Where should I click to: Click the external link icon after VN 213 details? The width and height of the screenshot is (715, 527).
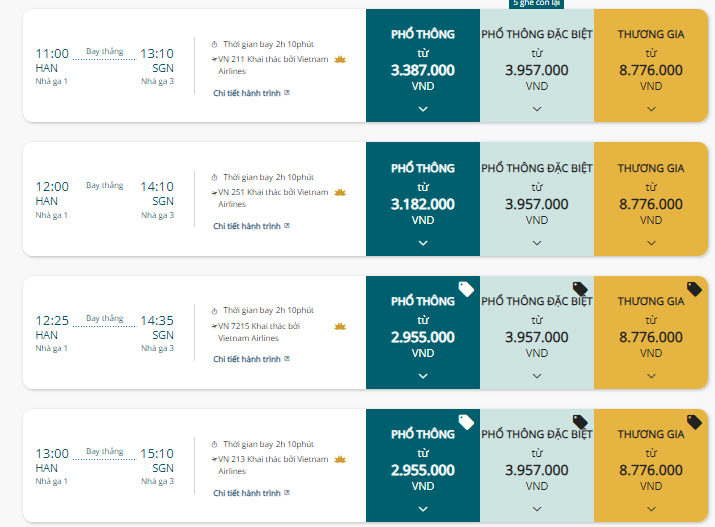click(x=287, y=492)
